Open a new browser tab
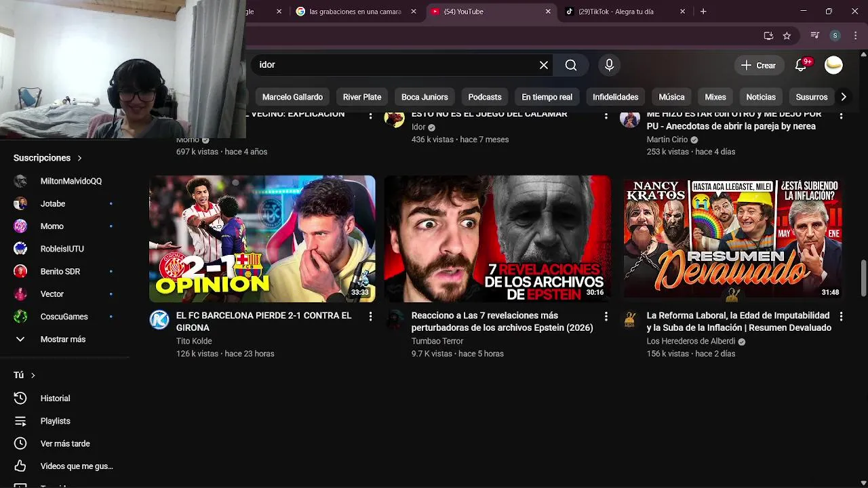This screenshot has height=488, width=868. [x=703, y=12]
